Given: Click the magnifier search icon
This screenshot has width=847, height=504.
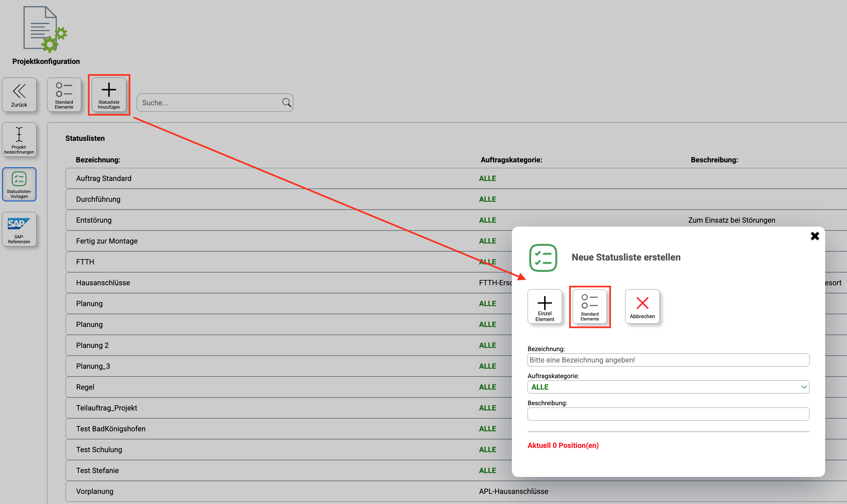Looking at the screenshot, I should 286,102.
